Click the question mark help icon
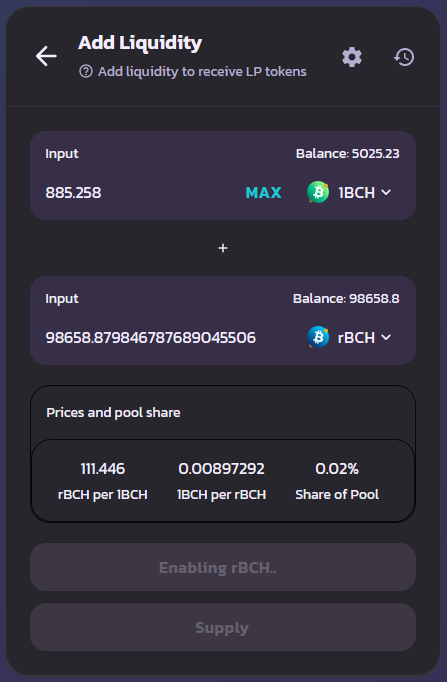Viewport: 448px width, 682px height. (x=86, y=71)
